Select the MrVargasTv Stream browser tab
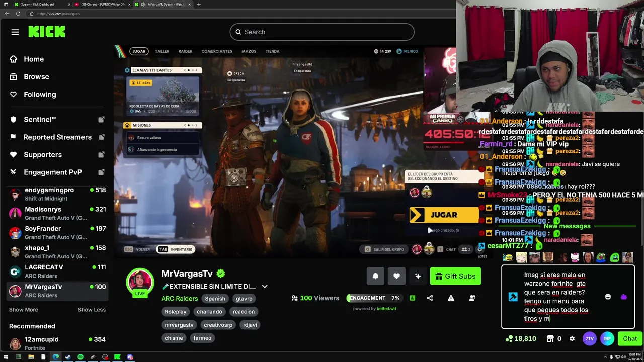Screen dimensions: 644x362 pyautogui.click(x=164, y=4)
